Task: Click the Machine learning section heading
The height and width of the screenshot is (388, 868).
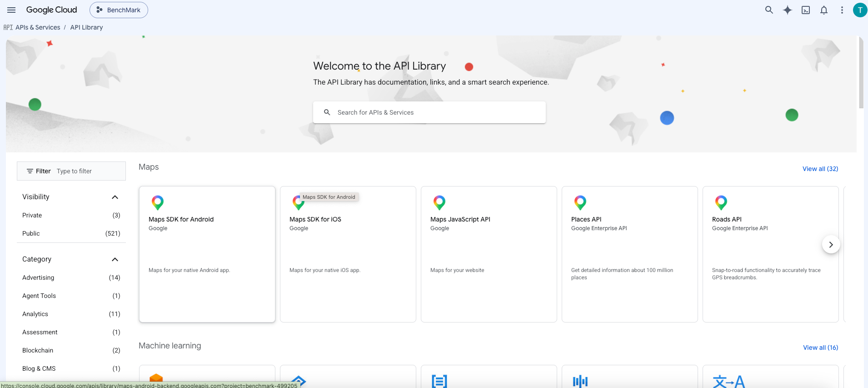Action: pos(170,346)
